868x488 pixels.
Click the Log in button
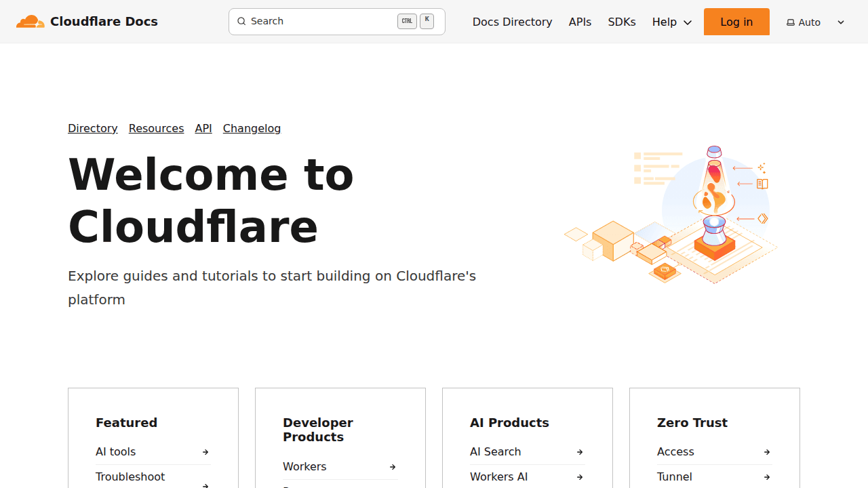(736, 22)
